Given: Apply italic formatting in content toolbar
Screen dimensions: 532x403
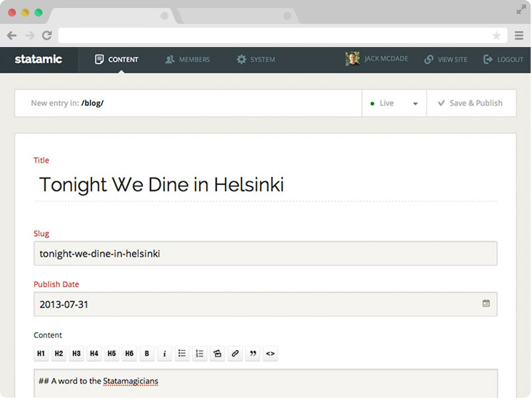Looking at the screenshot, I should click(165, 353).
